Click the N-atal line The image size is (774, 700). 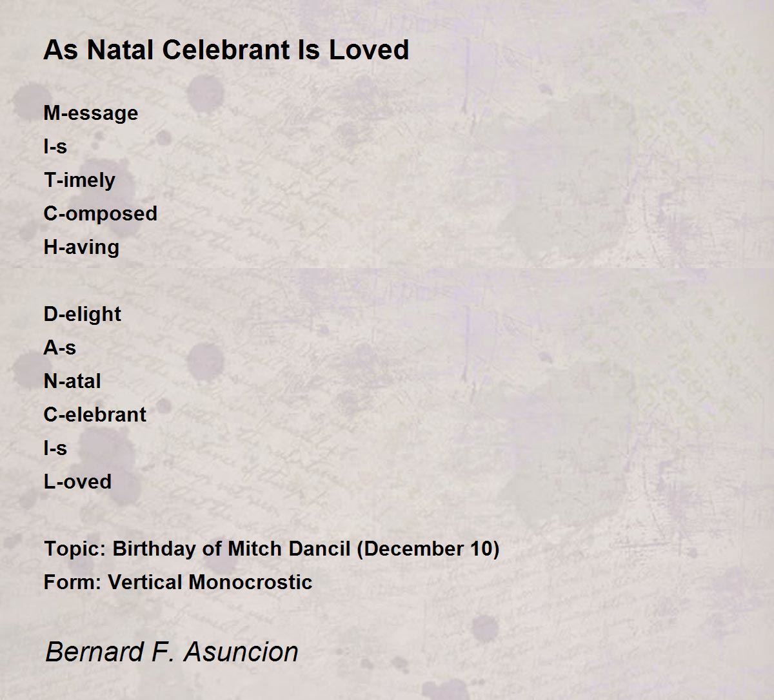pos(72,381)
